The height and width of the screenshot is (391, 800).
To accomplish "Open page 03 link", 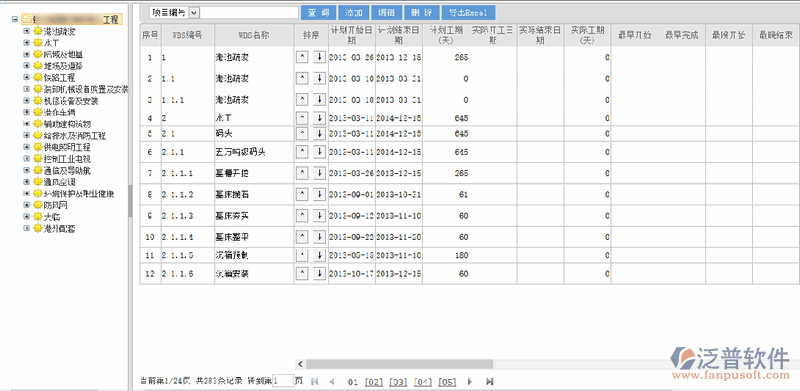I will tap(398, 382).
